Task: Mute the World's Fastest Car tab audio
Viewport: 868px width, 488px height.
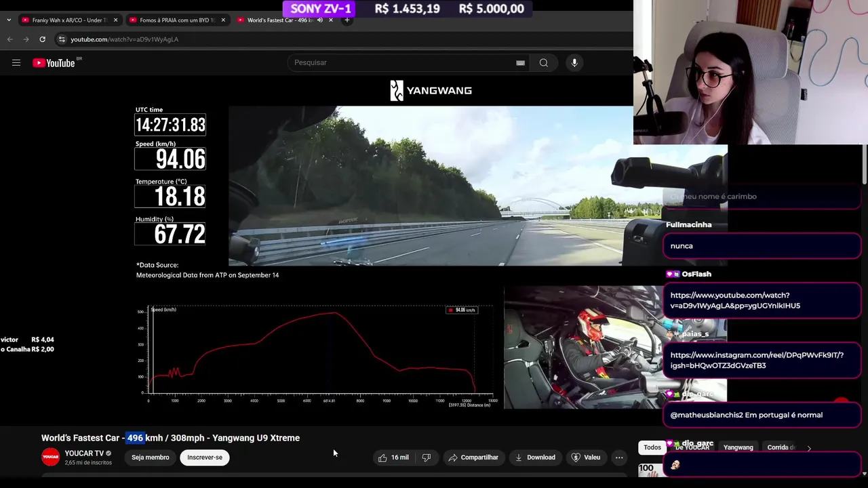Action: pyautogui.click(x=320, y=20)
